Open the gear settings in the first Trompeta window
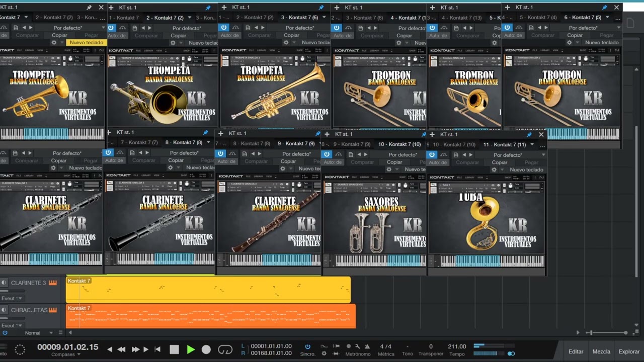The height and width of the screenshot is (362, 644). tap(54, 43)
